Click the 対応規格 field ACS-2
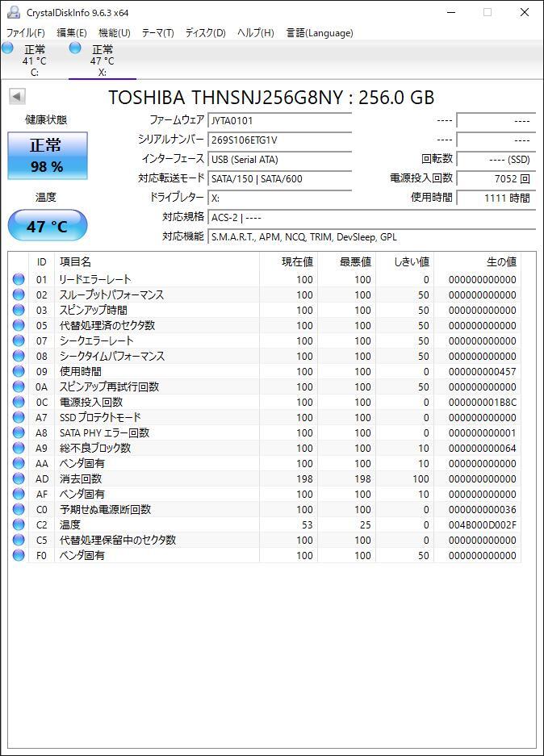 pyautogui.click(x=372, y=218)
